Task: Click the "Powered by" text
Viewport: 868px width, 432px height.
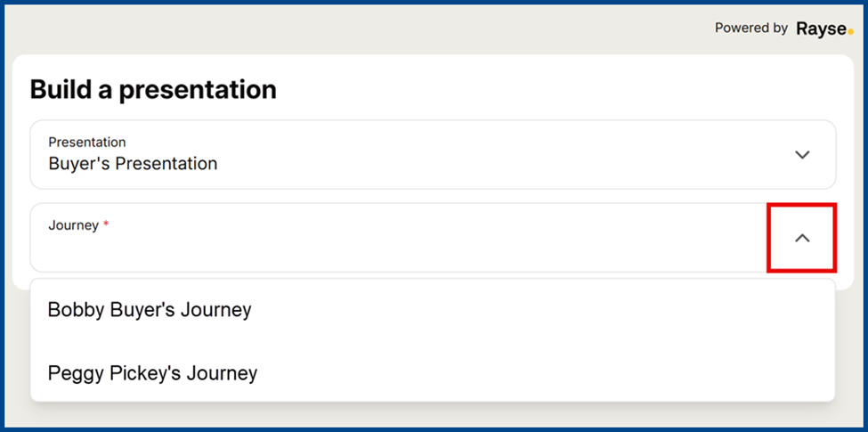Action: pos(750,29)
